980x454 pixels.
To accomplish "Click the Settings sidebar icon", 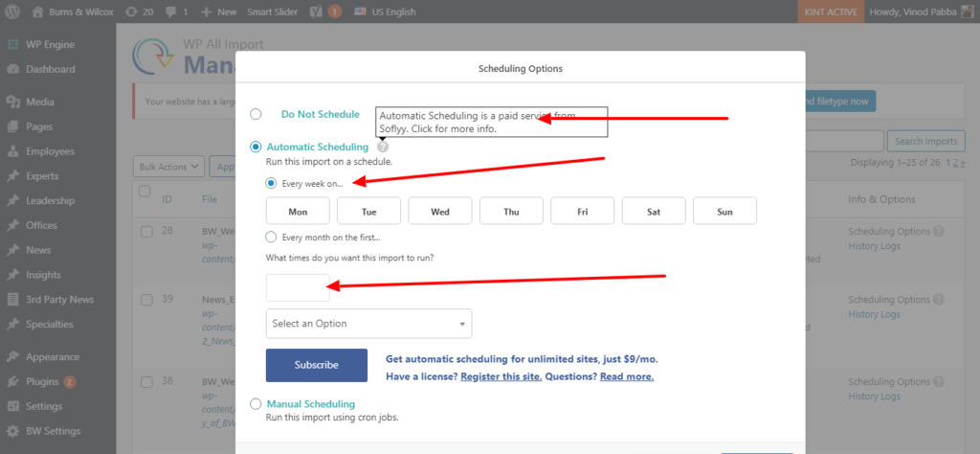I will coord(12,406).
